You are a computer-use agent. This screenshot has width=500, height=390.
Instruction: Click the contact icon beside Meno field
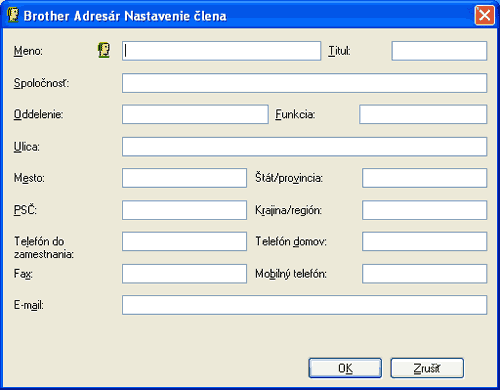(x=104, y=50)
